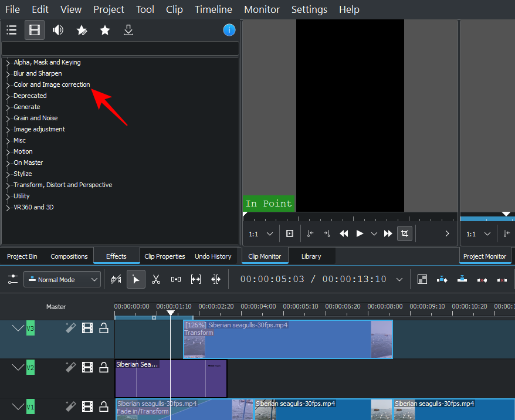Switch to the Clip Properties tab
Viewport: 515px width, 420px height.
coord(164,256)
